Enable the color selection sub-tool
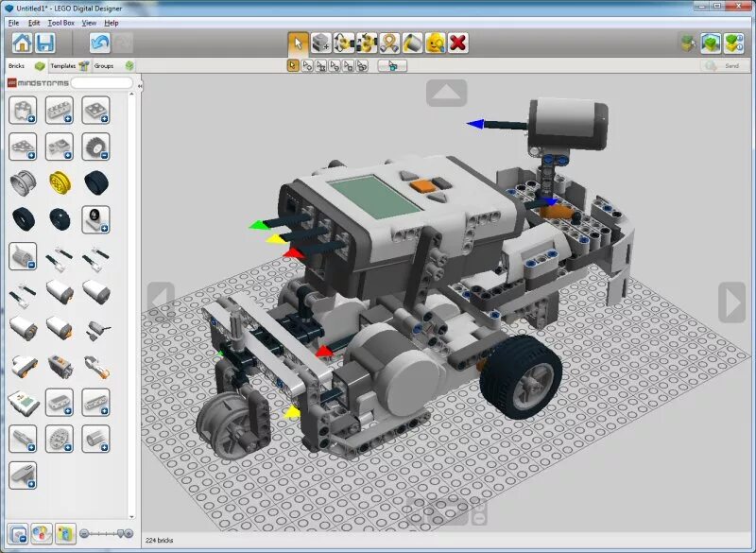The height and width of the screenshot is (553, 756). coord(335,65)
